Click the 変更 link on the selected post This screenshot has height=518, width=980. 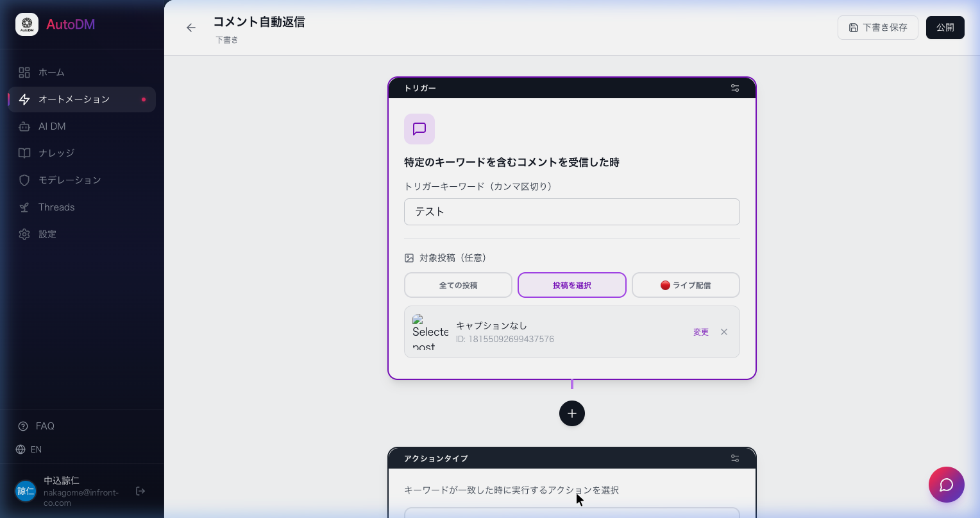(x=700, y=332)
